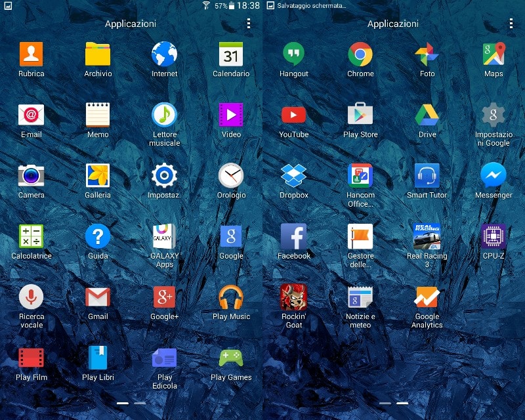Open overflow menu on left Applicazioni screen
Image resolution: width=525 pixels, height=420 pixels.
tap(249, 24)
